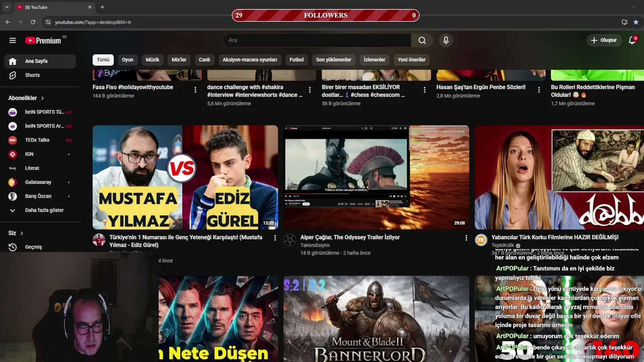
Task: Open TEDx Talks subscription
Action: 40,140
